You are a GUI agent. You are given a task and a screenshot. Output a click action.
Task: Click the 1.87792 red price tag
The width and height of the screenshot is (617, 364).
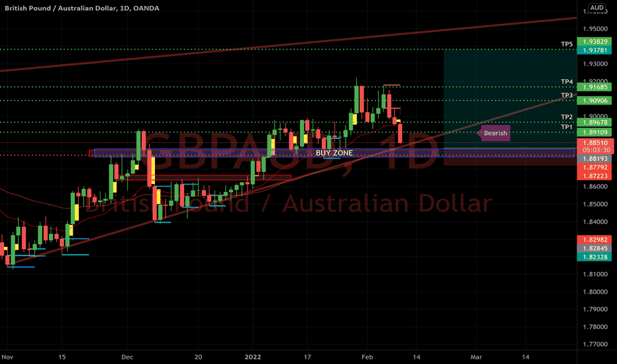(594, 167)
